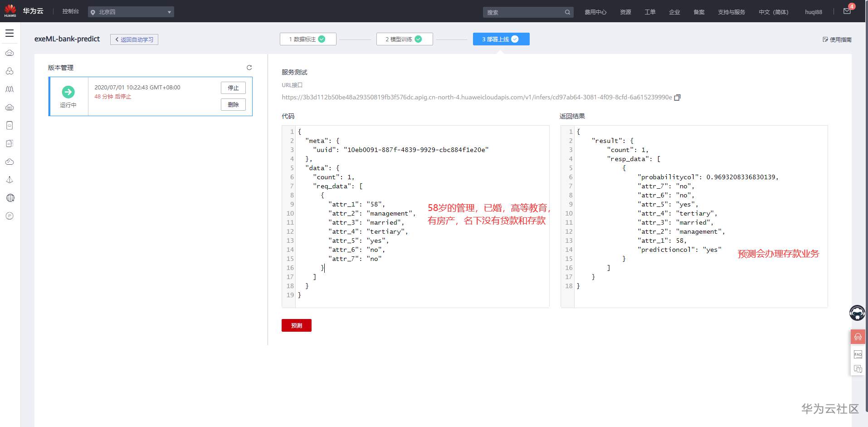Open the cloud disk sidebar icon
Screen dimensions: 868x427
(10, 108)
